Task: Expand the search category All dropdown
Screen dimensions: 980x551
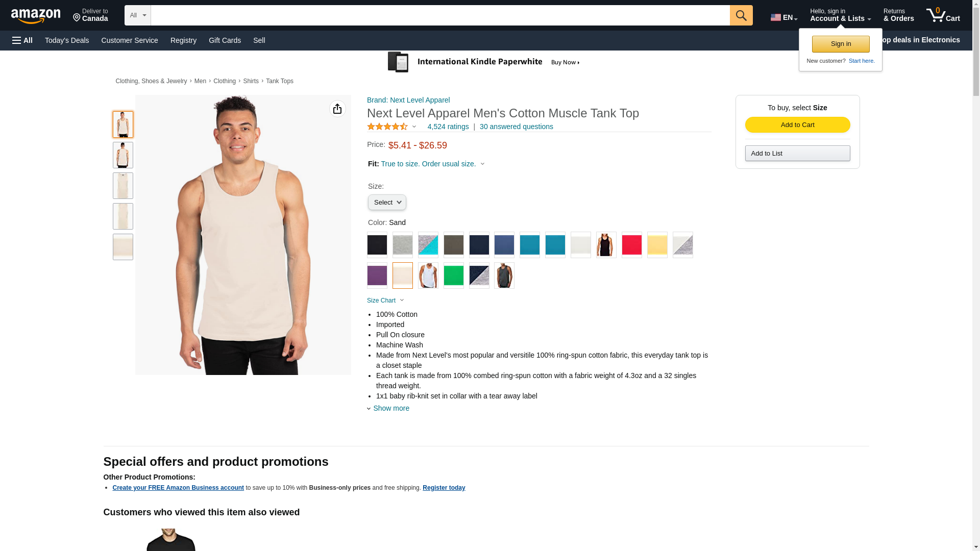Action: tap(137, 15)
